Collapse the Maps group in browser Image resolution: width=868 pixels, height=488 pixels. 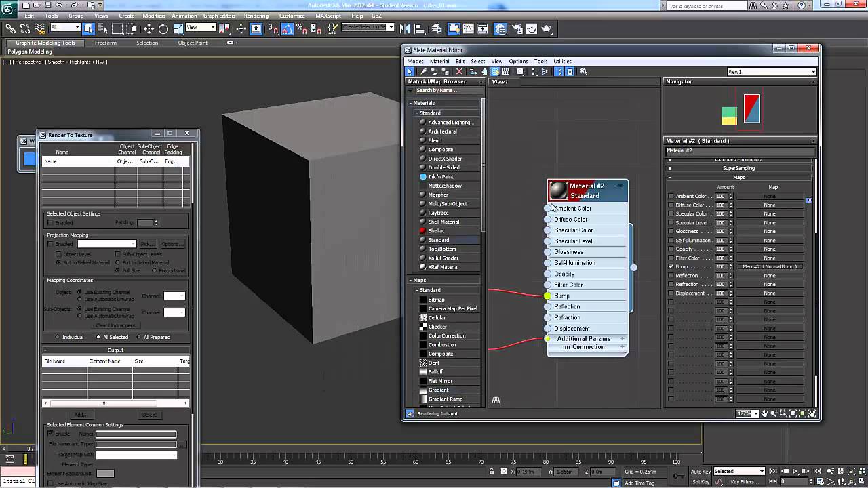(x=410, y=280)
